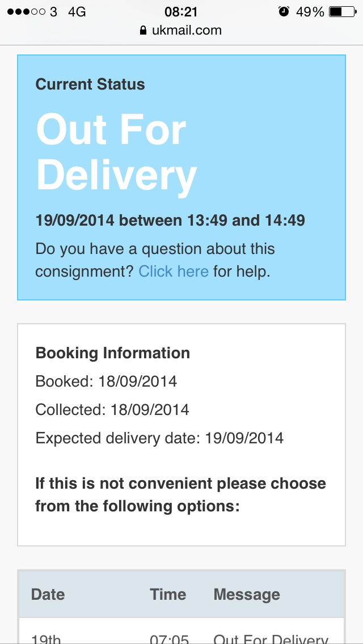The height and width of the screenshot is (644, 363).
Task: Tap the Date column header
Action: click(x=48, y=594)
